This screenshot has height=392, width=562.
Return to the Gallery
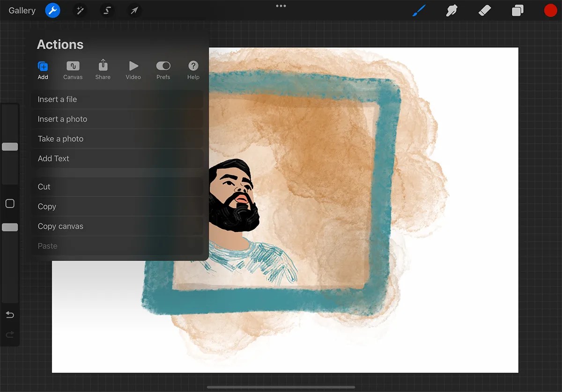(x=21, y=10)
